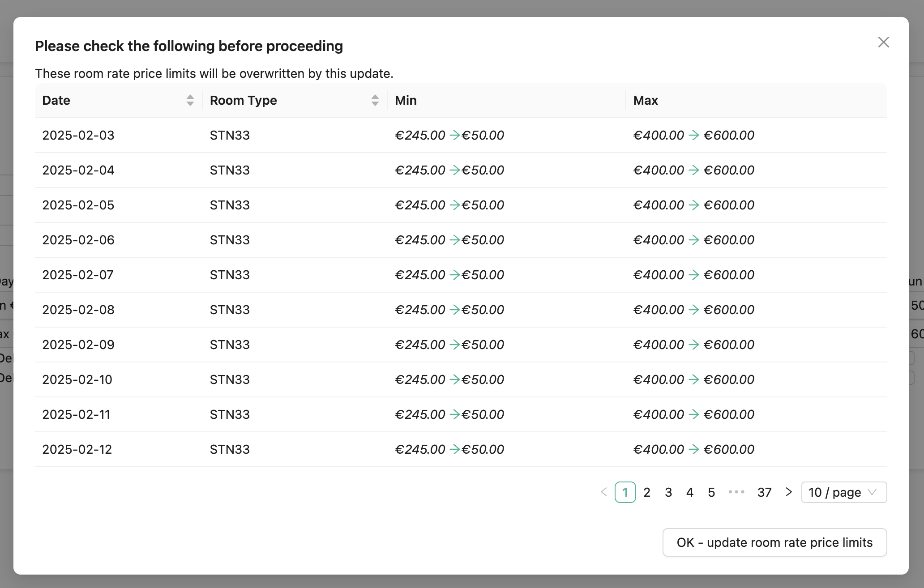Click OK - update room rate price limits

point(774,542)
